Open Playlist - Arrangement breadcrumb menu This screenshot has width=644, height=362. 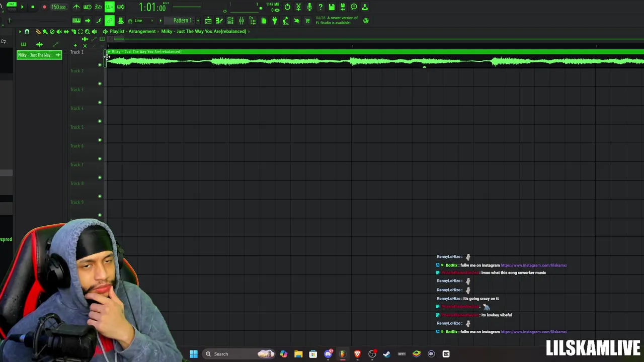click(x=133, y=31)
